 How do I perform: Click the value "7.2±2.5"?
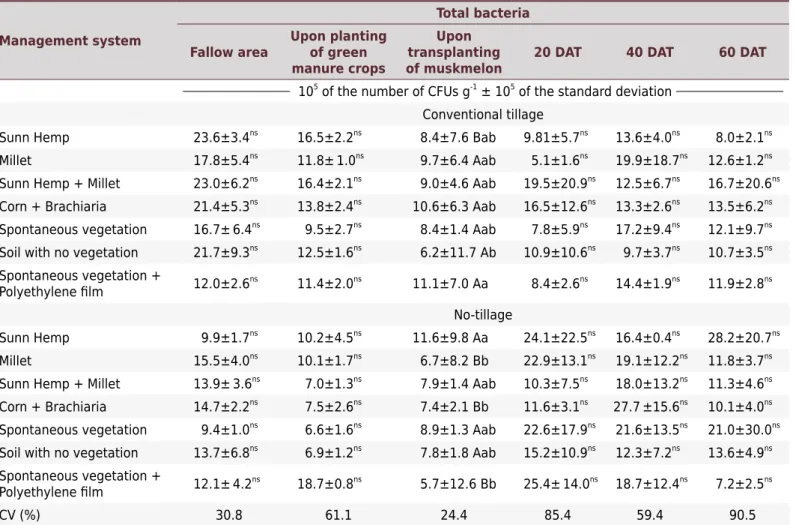pyautogui.click(x=744, y=483)
